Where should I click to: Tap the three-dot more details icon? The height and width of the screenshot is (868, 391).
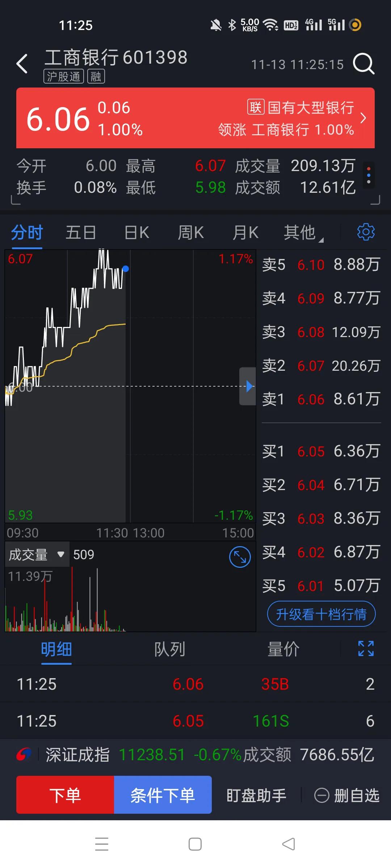[369, 175]
